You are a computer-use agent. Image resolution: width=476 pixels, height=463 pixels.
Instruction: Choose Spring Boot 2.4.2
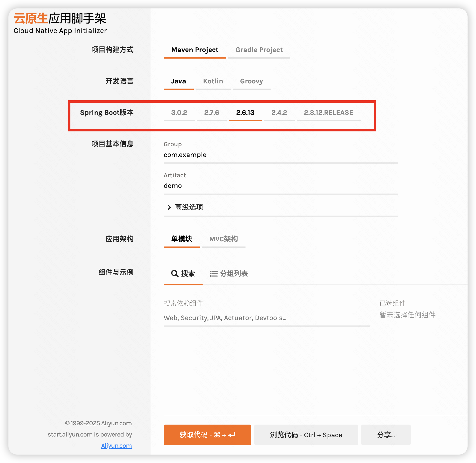pyautogui.click(x=279, y=113)
